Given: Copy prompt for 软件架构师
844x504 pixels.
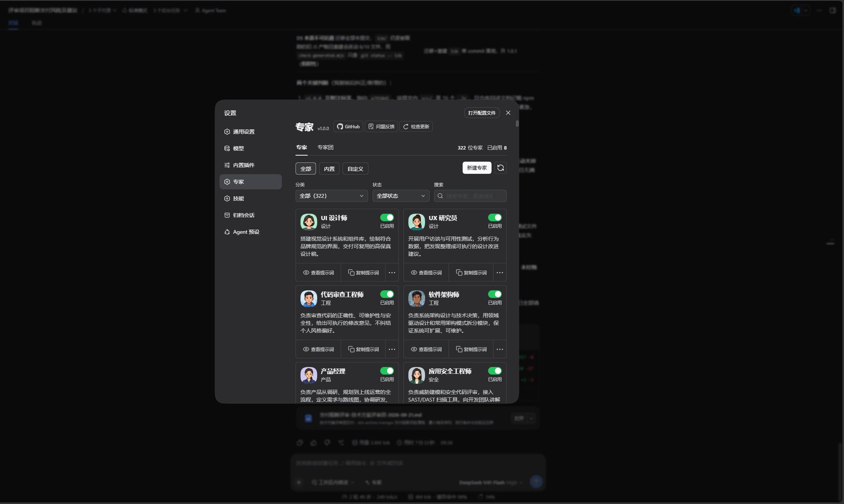Looking at the screenshot, I should click(x=471, y=349).
